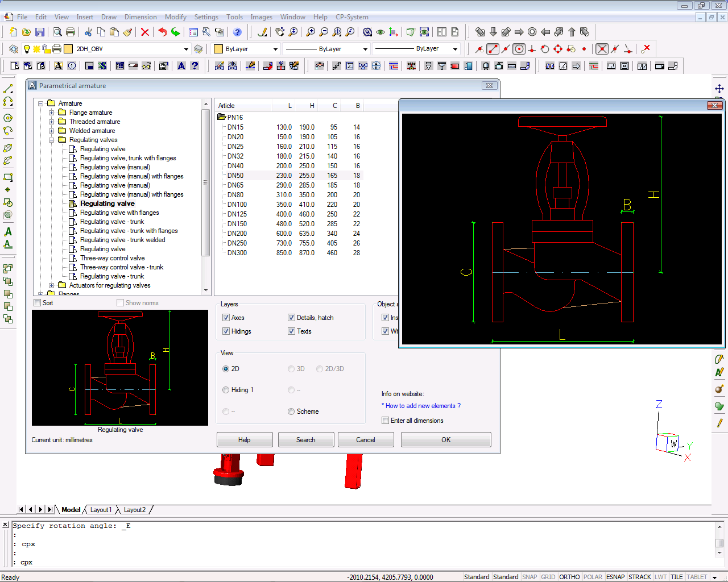
Task: Select Three-way control valve tree item
Action: (112, 258)
